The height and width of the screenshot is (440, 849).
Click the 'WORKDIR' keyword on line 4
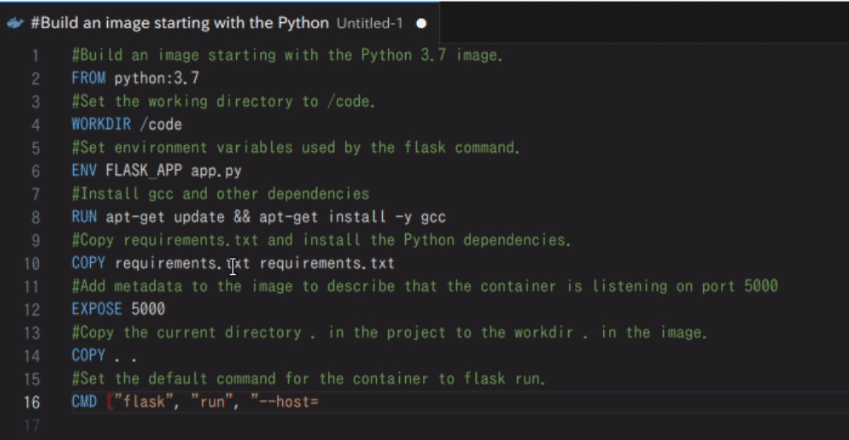tap(101, 124)
